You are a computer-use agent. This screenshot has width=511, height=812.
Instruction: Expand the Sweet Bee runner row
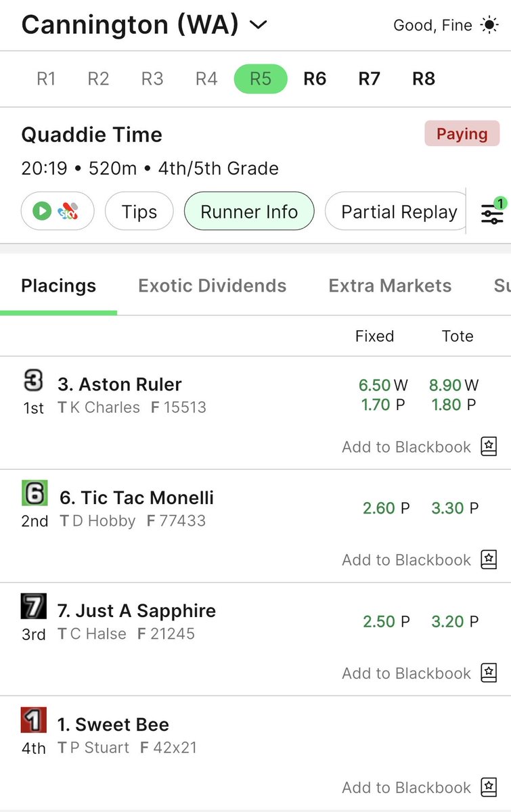(x=255, y=752)
